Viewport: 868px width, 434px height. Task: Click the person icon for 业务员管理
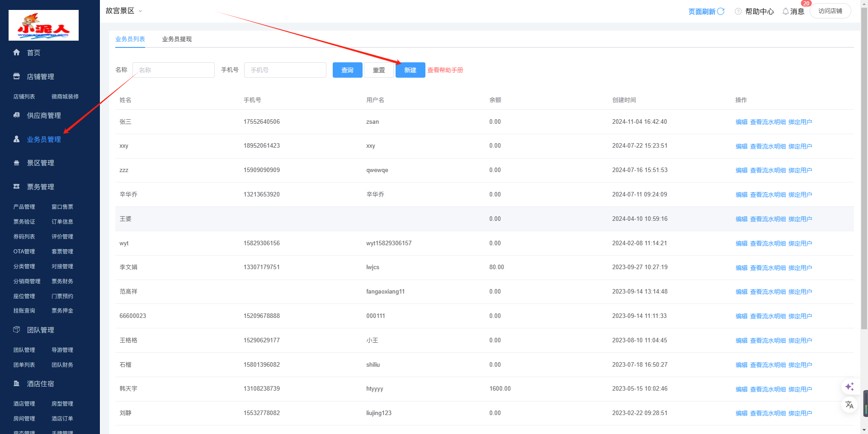(17, 139)
